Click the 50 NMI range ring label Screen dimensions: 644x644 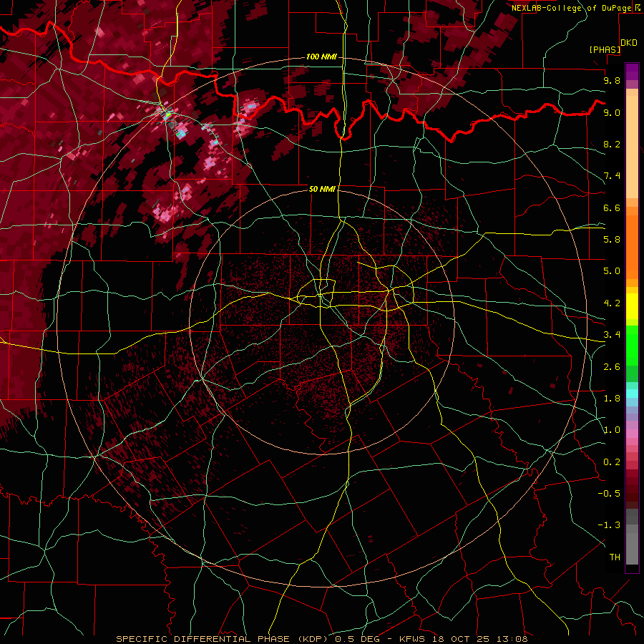pyautogui.click(x=322, y=189)
